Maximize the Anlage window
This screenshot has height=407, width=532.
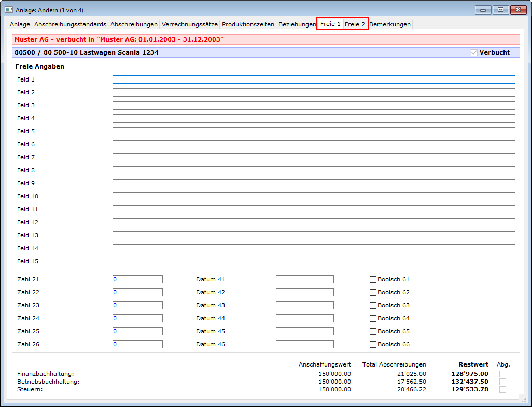500,10
